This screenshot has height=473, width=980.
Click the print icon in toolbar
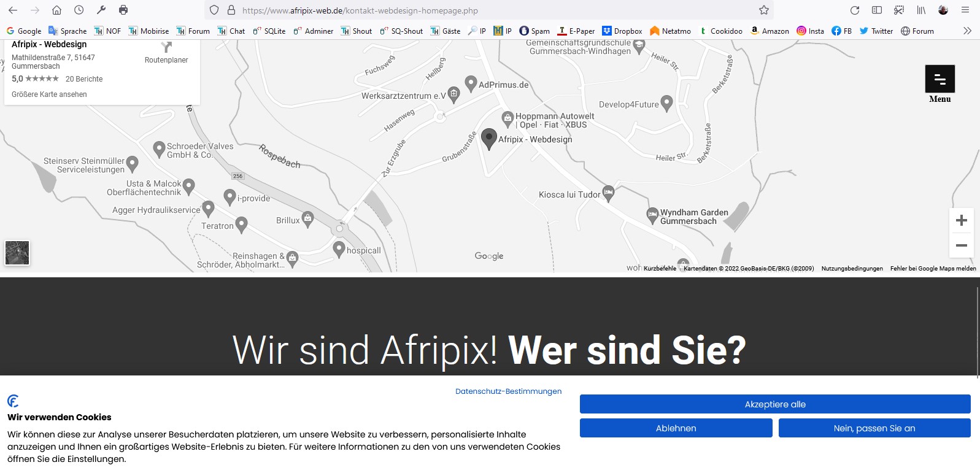(x=123, y=10)
